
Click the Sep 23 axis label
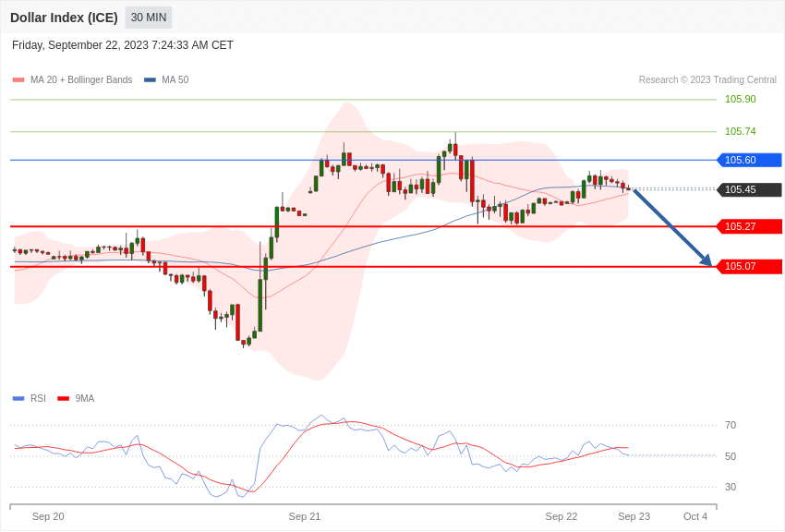(x=634, y=516)
